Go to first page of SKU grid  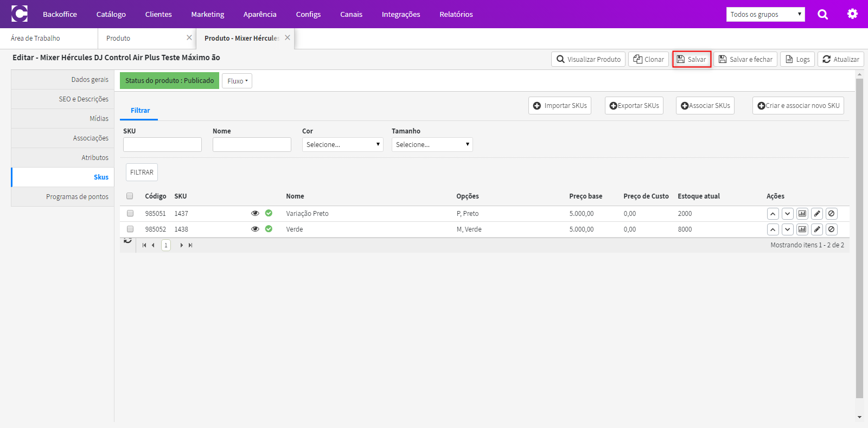144,245
